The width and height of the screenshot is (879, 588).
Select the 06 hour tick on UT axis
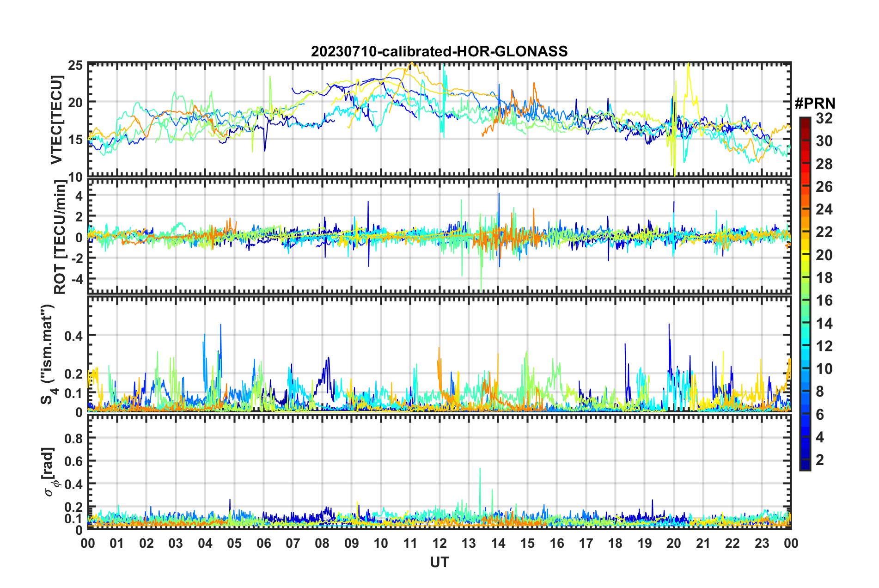pyautogui.click(x=264, y=543)
